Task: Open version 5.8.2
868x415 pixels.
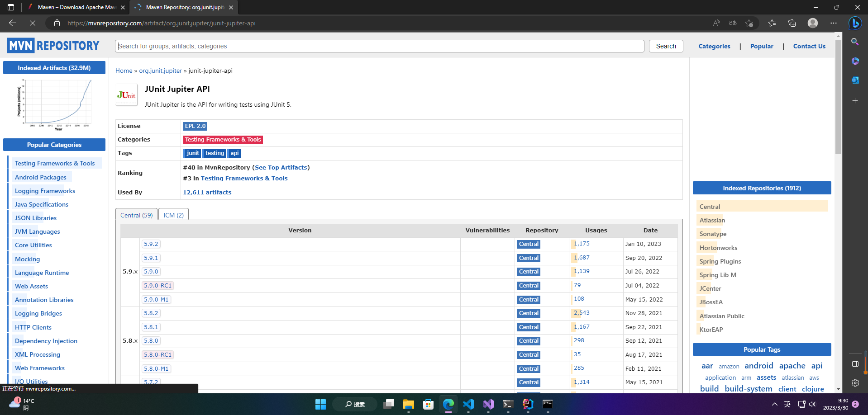Action: click(x=151, y=313)
